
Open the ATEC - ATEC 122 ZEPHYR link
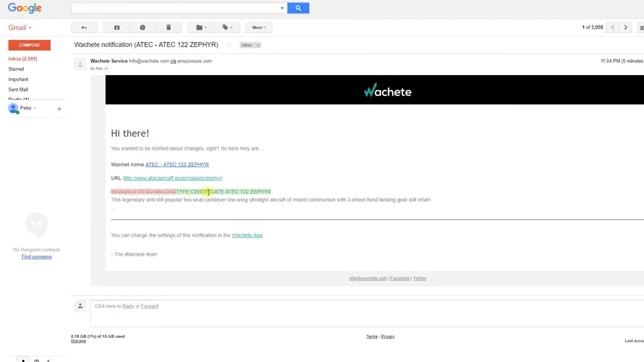click(177, 165)
